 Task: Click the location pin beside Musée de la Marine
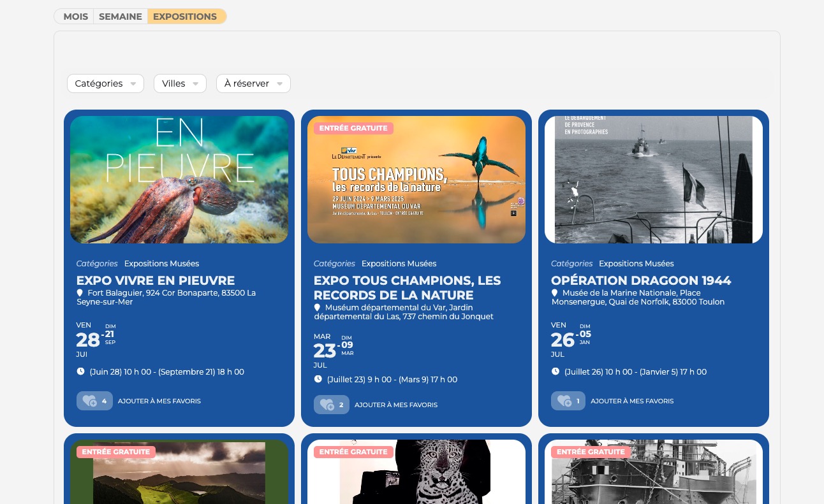[x=554, y=293]
